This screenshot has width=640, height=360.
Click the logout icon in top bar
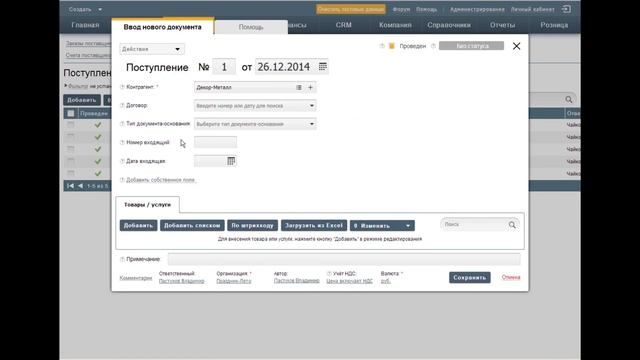click(566, 9)
